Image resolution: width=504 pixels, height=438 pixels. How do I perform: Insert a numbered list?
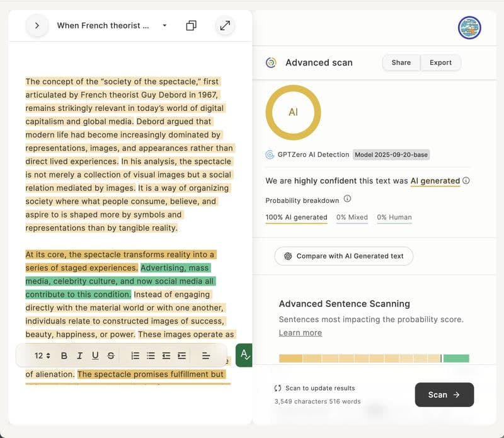click(x=135, y=355)
